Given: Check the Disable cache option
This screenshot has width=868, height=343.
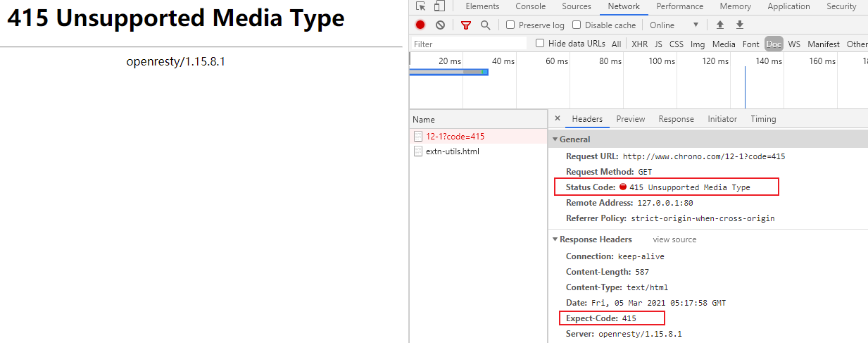Looking at the screenshot, I should [577, 25].
